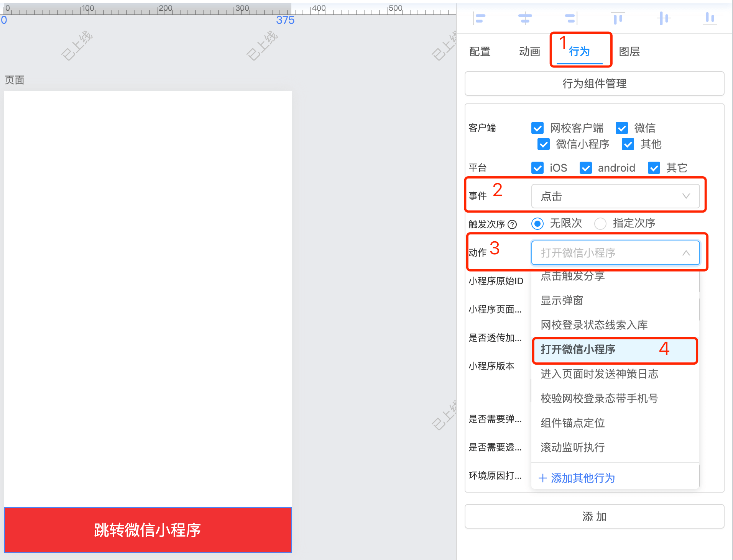Click the plus icon for 添加其他行为
Screen dimensions: 733x560
542,478
